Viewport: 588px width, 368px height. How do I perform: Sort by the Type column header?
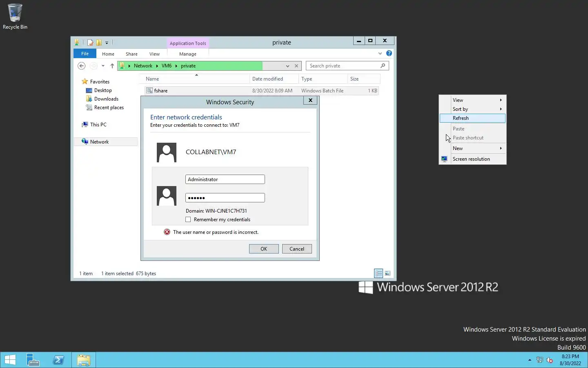pyautogui.click(x=323, y=79)
